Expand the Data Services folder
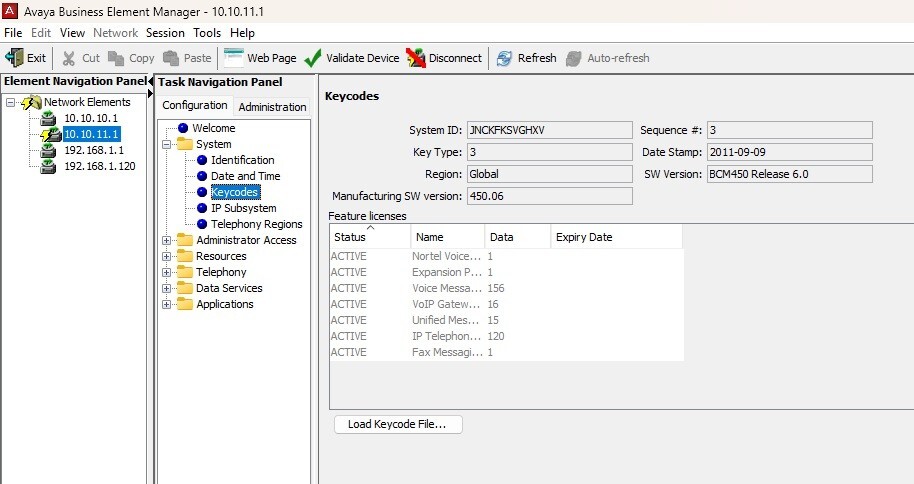This screenshot has width=914, height=484. click(166, 288)
